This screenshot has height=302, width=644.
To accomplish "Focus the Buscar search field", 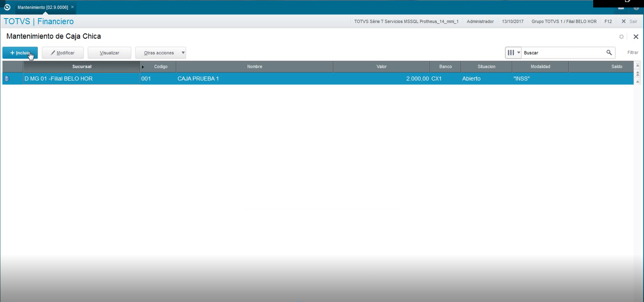I will (563, 53).
